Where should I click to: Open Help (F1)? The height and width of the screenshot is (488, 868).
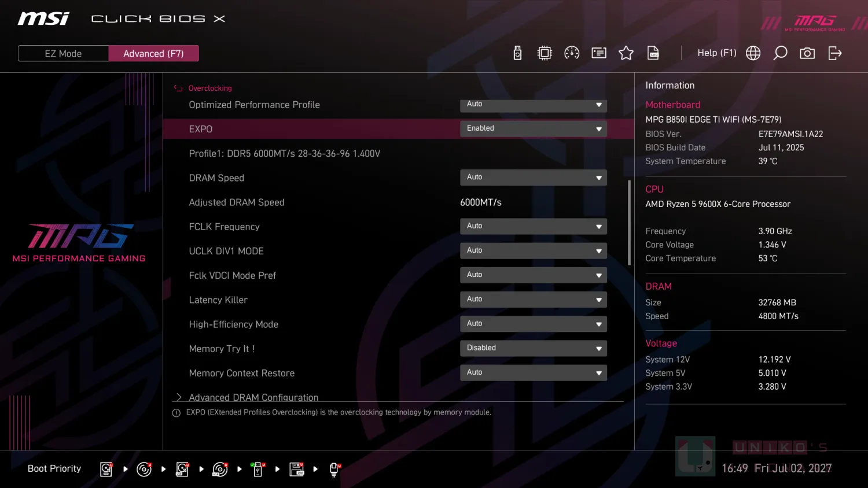[717, 53]
